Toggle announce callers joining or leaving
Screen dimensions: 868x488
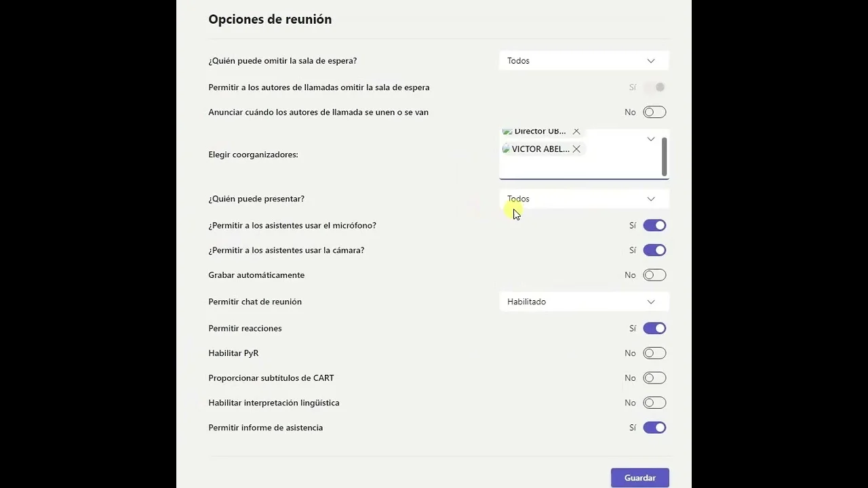654,113
